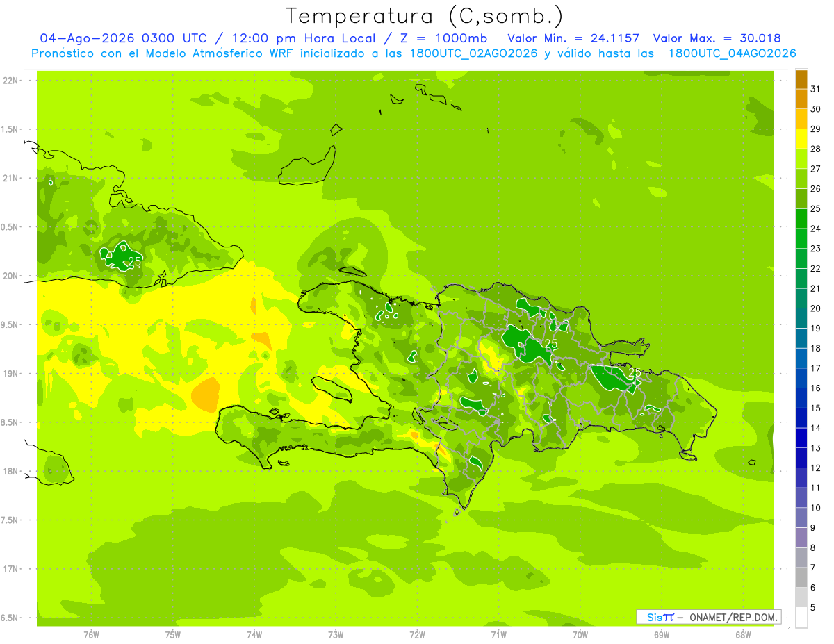Click the '22N' latitude axis label
Screen dimensions: 834x644
tap(10, 81)
